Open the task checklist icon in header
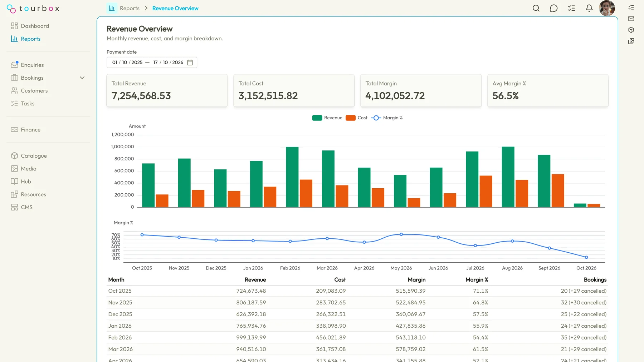This screenshot has height=362, width=644. [571, 8]
